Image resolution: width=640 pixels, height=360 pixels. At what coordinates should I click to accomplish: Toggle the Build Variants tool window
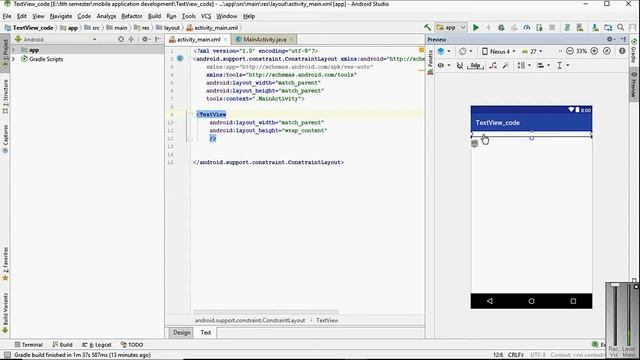coord(5,313)
